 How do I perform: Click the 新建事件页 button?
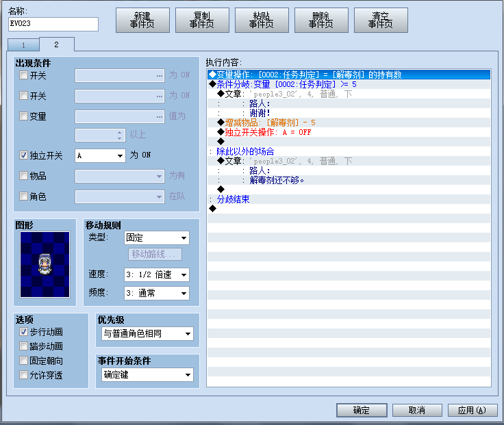click(x=142, y=21)
